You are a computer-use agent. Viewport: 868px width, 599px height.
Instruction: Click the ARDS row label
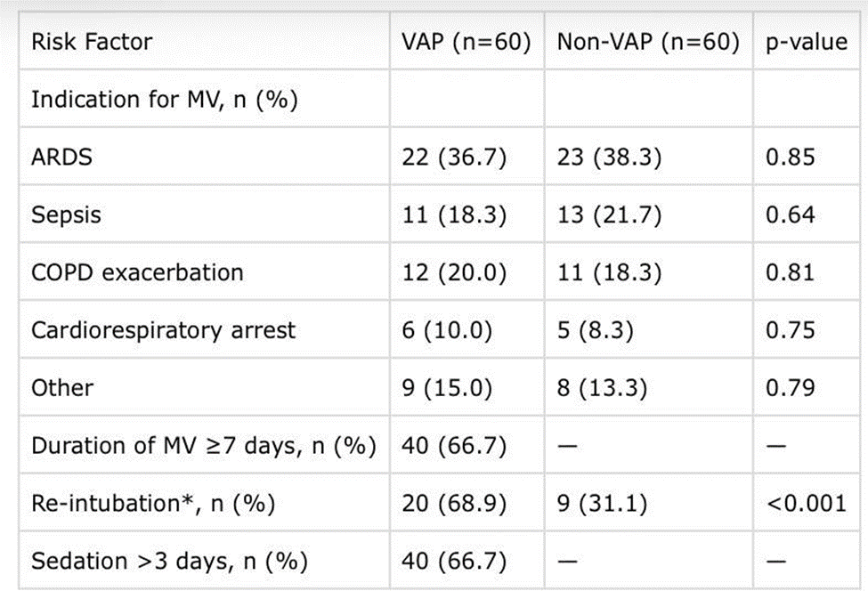coord(62,158)
